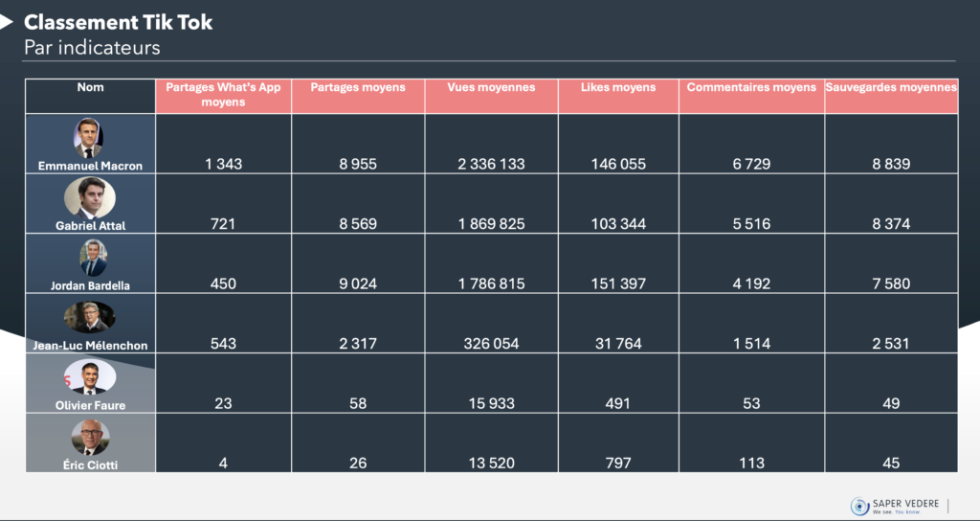Click the Jean-Luc Mélenchon name label

pyautogui.click(x=90, y=345)
